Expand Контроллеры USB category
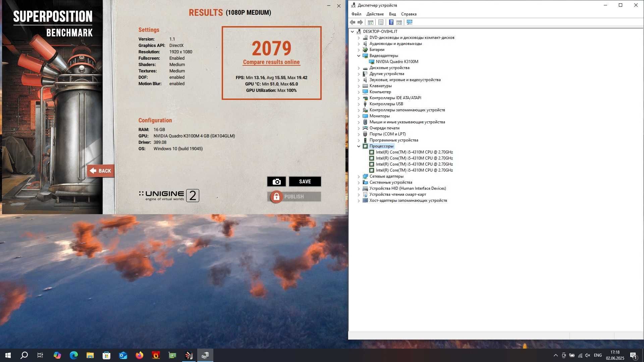Screen dimensions: 644x362 point(359,104)
